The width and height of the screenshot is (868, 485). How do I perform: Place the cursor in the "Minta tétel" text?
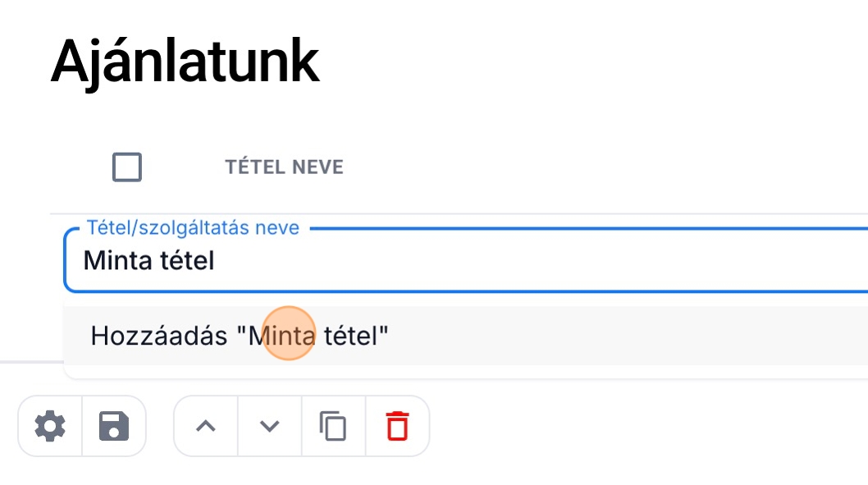coord(148,261)
